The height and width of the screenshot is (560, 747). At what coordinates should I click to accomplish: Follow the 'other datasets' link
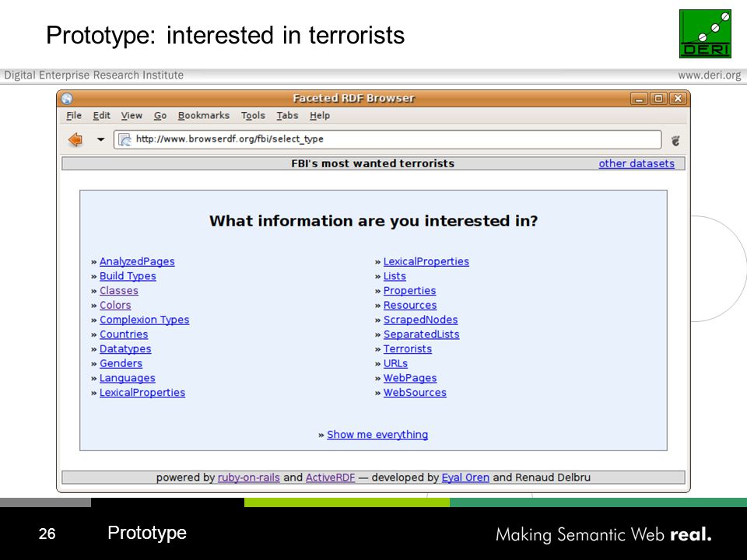click(637, 163)
